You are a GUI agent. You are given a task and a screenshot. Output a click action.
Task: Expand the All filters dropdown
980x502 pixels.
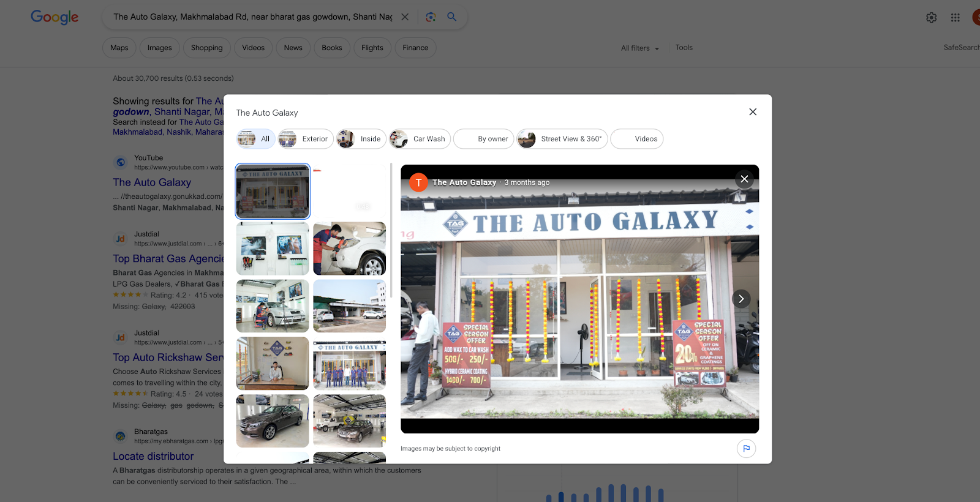click(x=640, y=48)
